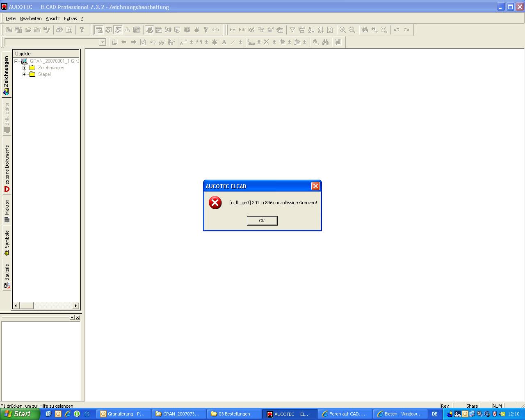Collapse the GRAN_20070801_1 project node
Image resolution: width=525 pixels, height=420 pixels.
click(x=16, y=62)
